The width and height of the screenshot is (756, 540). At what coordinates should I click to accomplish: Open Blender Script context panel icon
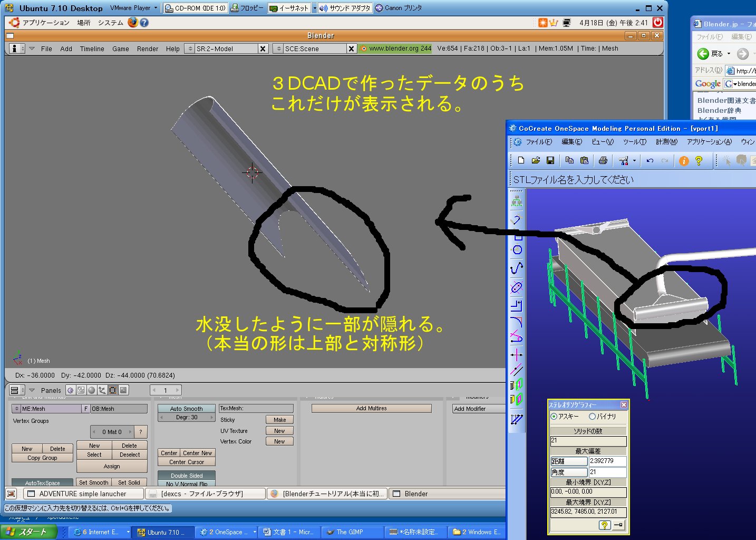[x=81, y=390]
